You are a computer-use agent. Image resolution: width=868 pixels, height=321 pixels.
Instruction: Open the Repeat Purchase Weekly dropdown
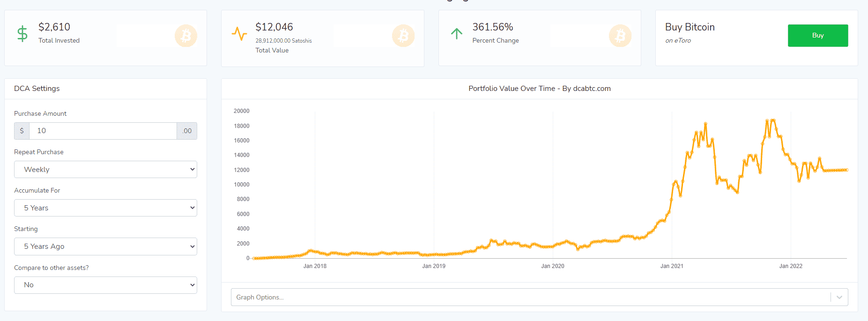pos(105,170)
